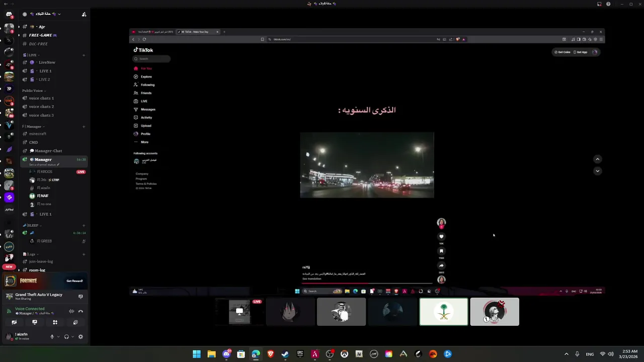
Task: Add a channel to the LIVE category
Action: coord(84,55)
